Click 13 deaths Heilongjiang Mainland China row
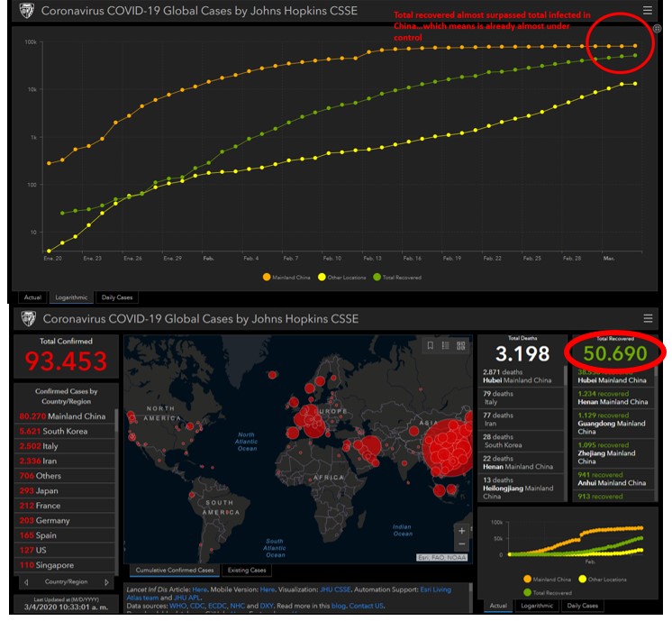The width and height of the screenshot is (672, 621). 521,488
